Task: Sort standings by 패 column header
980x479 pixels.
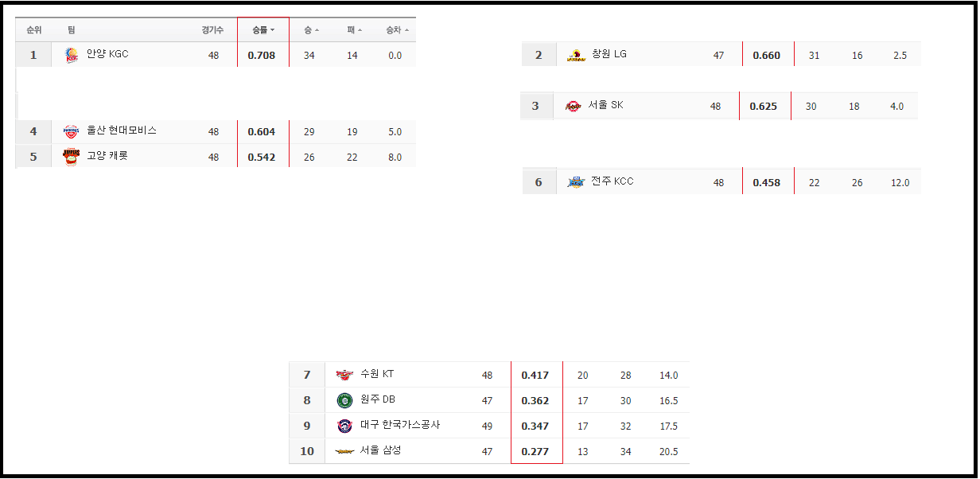Action: [x=353, y=30]
